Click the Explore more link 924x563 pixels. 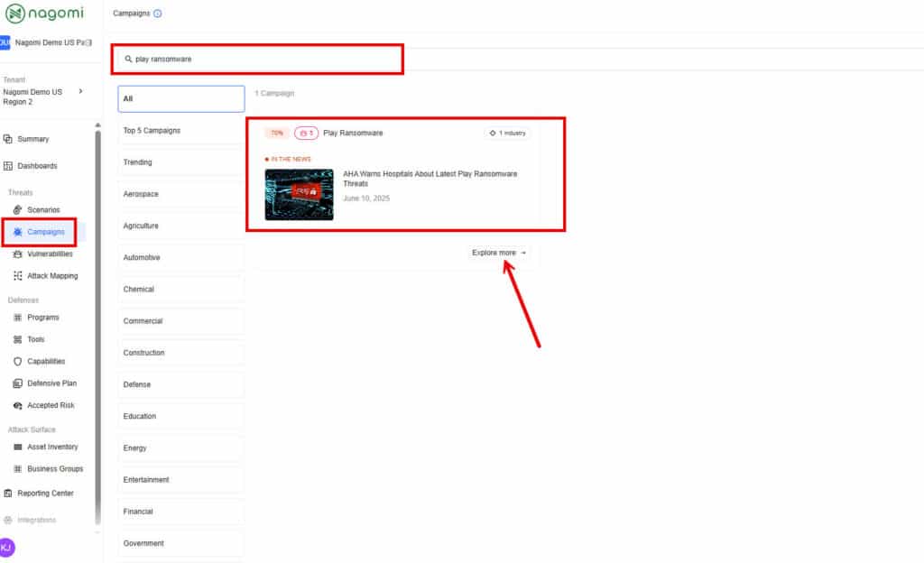[x=498, y=253]
